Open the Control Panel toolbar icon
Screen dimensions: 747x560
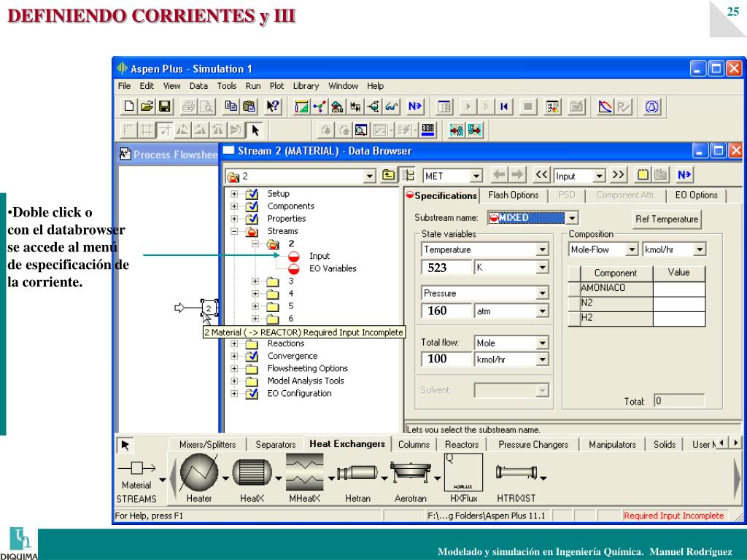point(553,106)
